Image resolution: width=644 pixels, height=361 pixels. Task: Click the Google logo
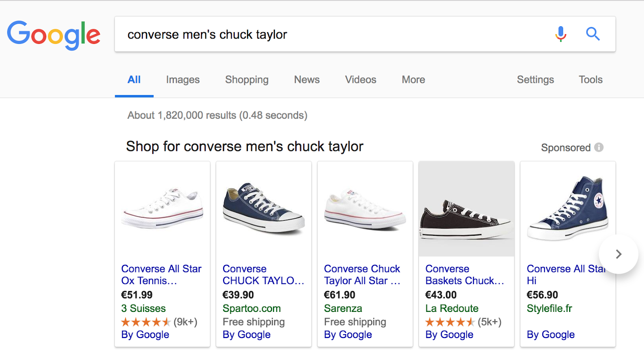point(54,35)
